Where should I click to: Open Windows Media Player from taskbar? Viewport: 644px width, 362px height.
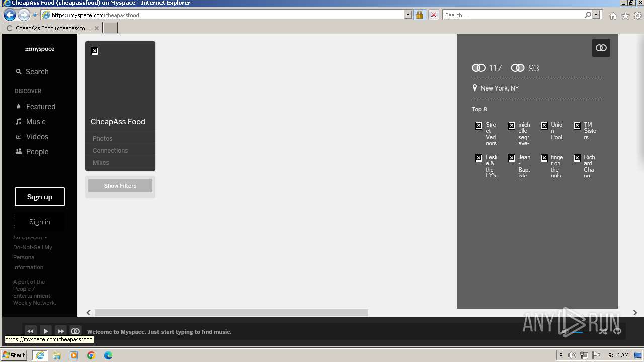point(74,355)
